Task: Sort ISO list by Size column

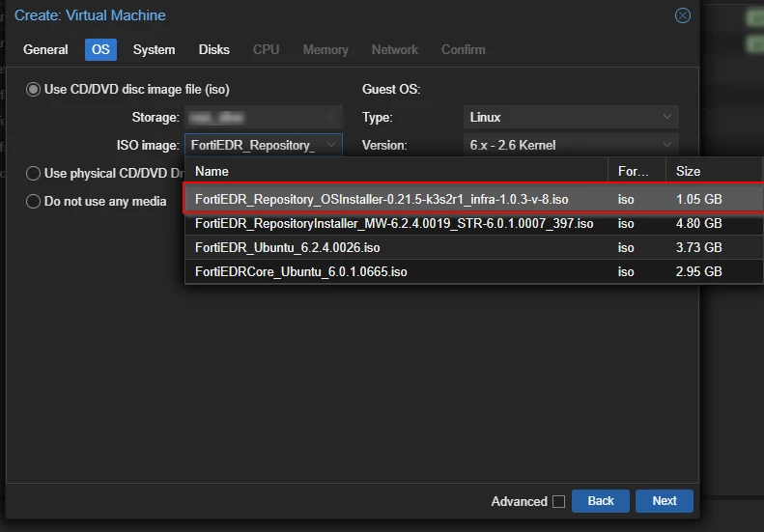Action: pyautogui.click(x=715, y=172)
